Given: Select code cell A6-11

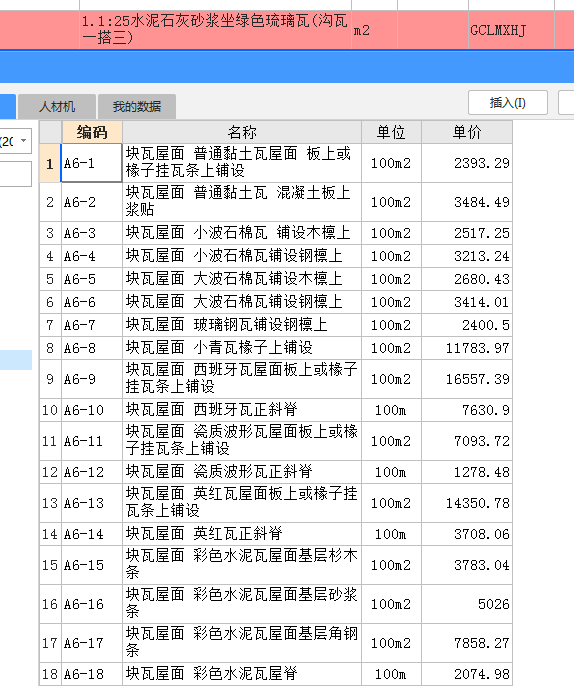Looking at the screenshot, I should point(91,441).
